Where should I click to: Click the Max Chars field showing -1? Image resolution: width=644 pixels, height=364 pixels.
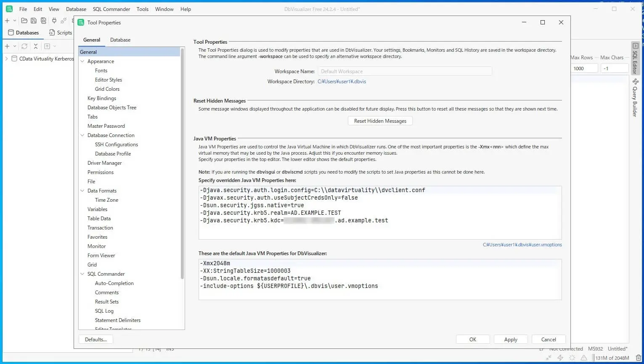pos(615,68)
